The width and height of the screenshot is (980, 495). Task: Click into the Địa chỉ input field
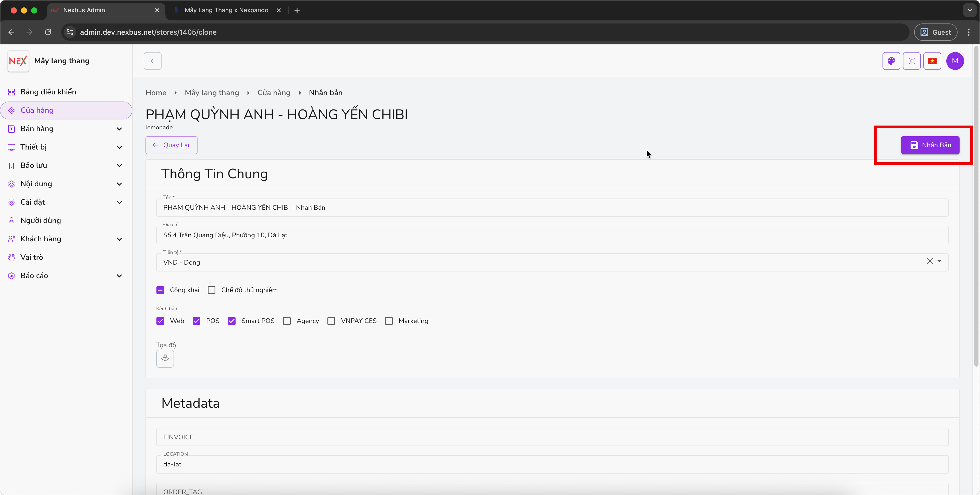[x=552, y=235]
